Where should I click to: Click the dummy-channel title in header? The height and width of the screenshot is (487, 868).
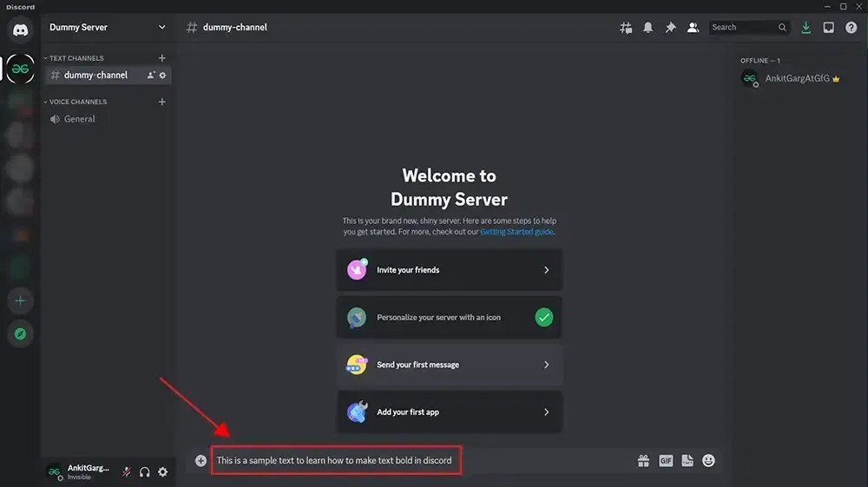point(234,27)
